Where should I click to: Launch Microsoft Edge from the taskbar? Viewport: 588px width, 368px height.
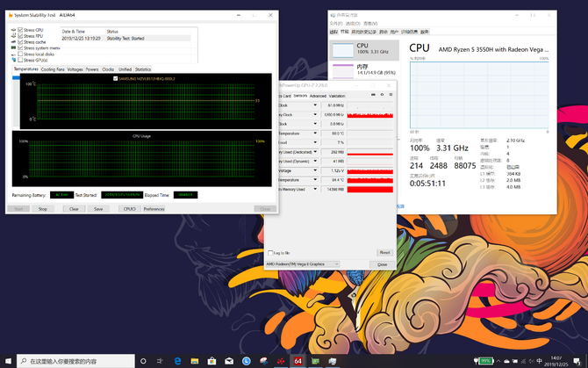pos(177,361)
